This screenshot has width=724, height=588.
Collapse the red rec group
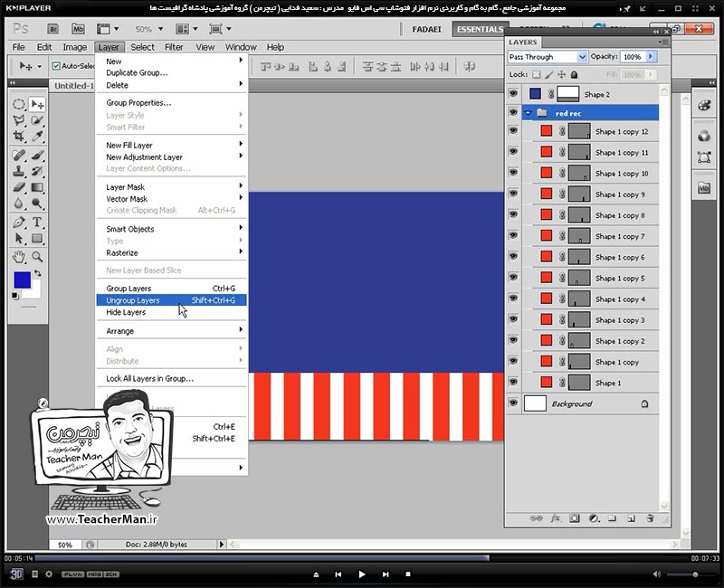click(x=529, y=113)
